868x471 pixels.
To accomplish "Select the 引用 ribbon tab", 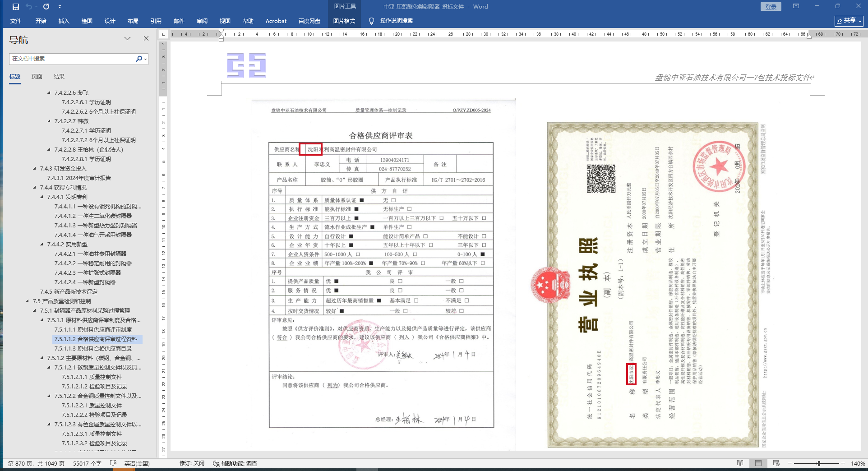I will coord(156,21).
